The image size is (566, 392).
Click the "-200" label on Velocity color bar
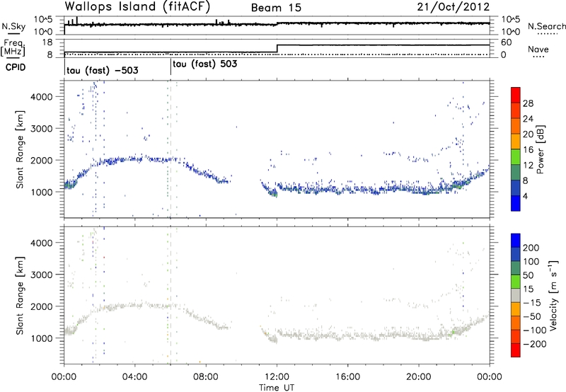point(535,344)
